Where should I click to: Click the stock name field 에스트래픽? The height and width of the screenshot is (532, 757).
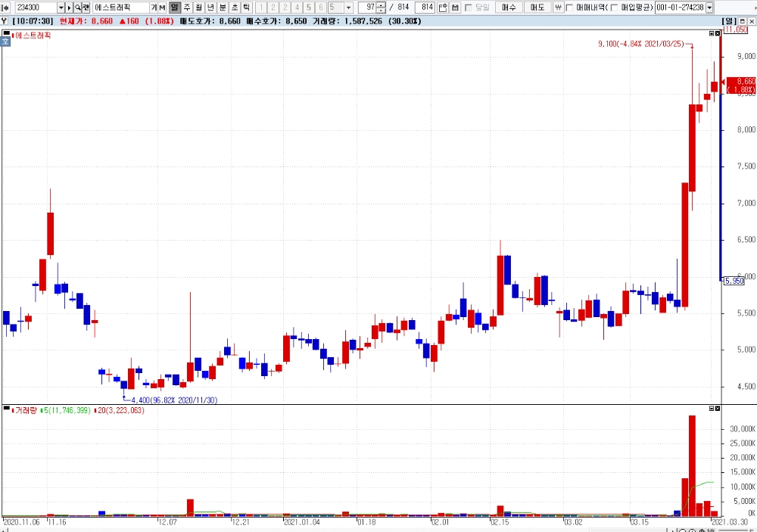tap(120, 8)
